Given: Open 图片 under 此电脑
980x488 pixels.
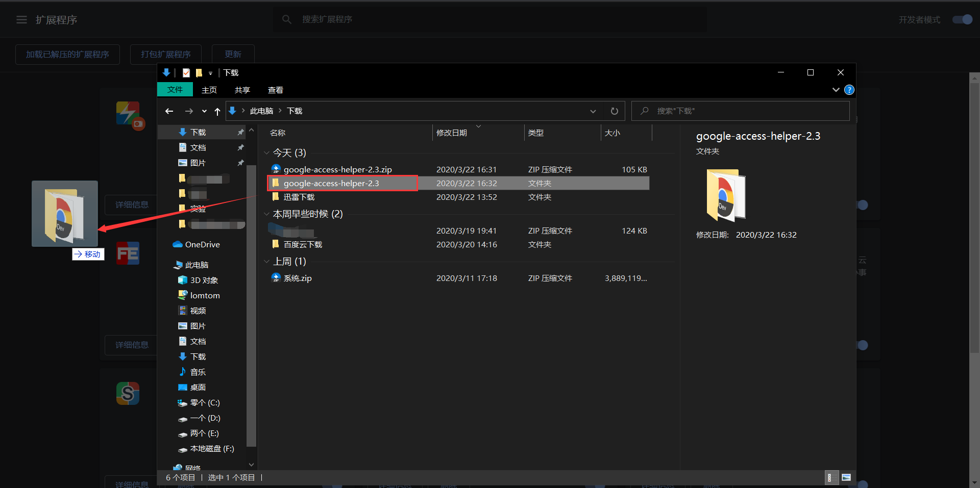Looking at the screenshot, I should [198, 326].
